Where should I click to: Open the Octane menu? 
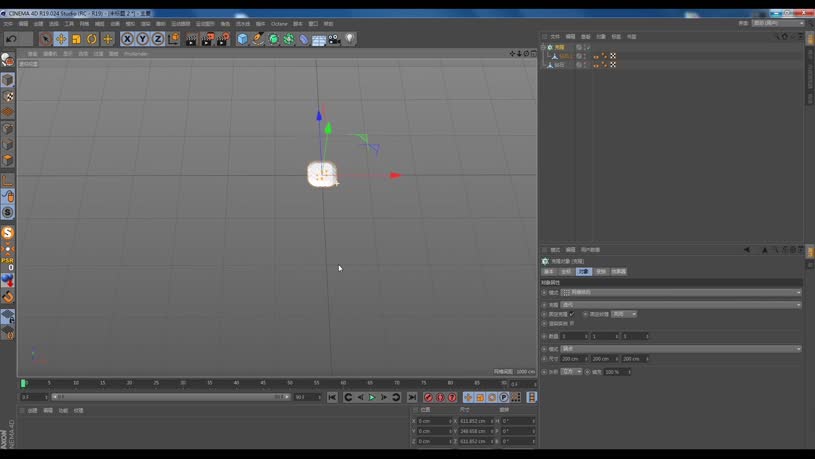pyautogui.click(x=279, y=24)
